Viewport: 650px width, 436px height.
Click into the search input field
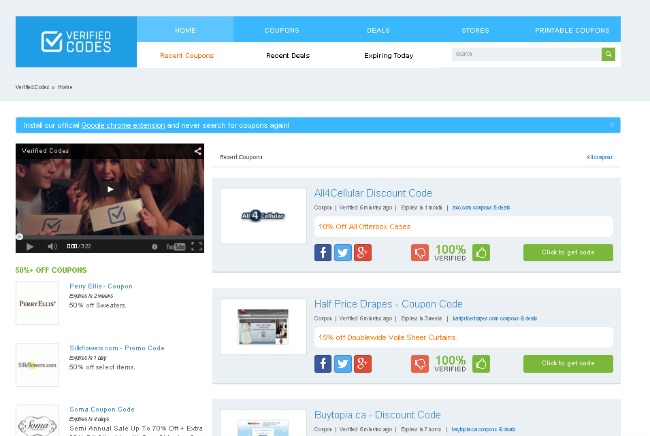click(526, 54)
